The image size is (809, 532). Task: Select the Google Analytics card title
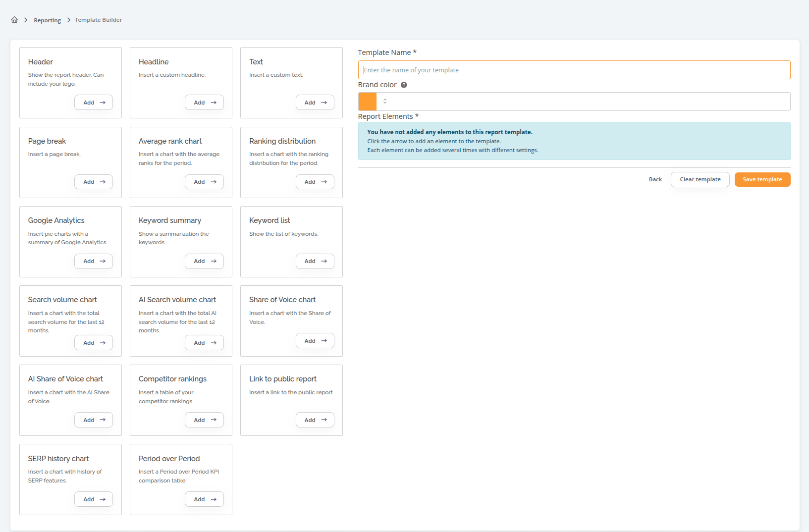tap(56, 220)
